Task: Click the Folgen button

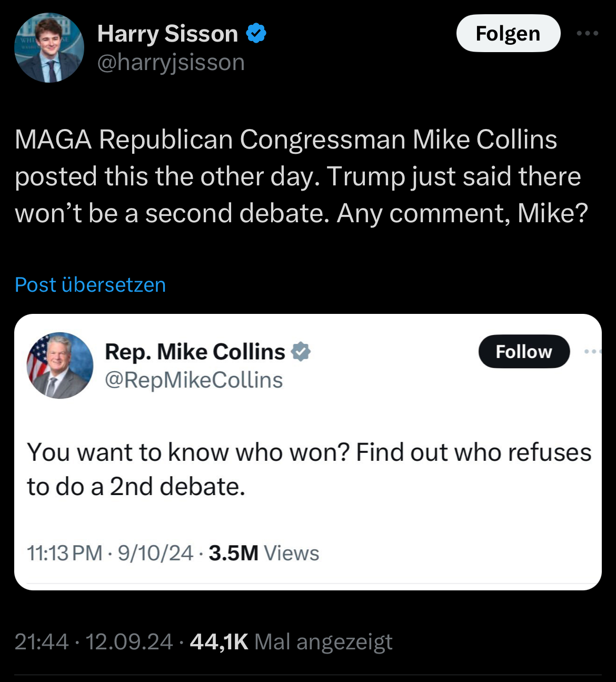Action: [508, 33]
